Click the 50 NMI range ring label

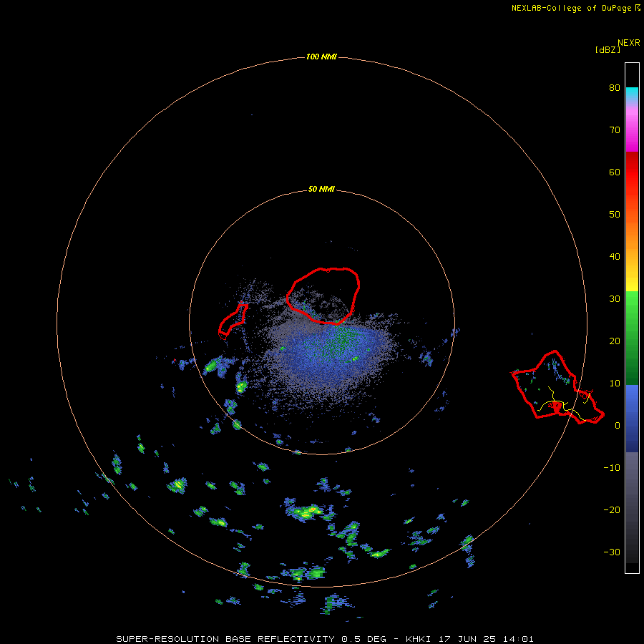click(x=321, y=190)
